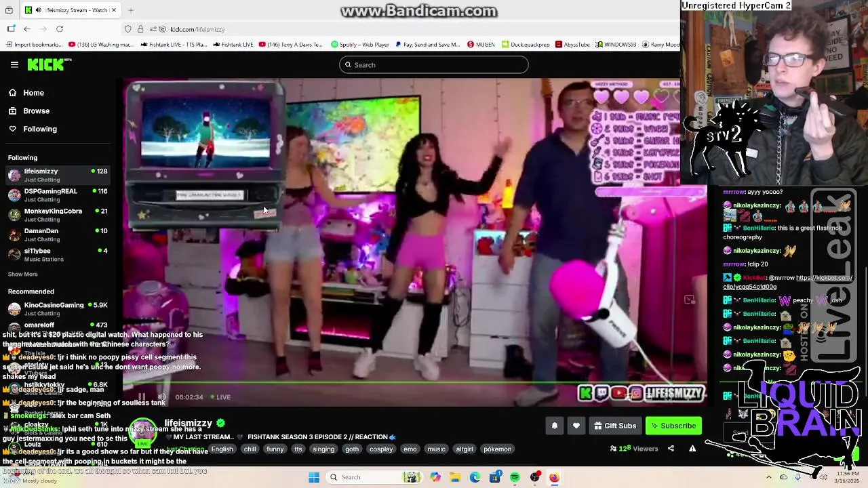Image resolution: width=868 pixels, height=488 pixels.
Task: Open File Explorer from the taskbar
Action: [455, 477]
